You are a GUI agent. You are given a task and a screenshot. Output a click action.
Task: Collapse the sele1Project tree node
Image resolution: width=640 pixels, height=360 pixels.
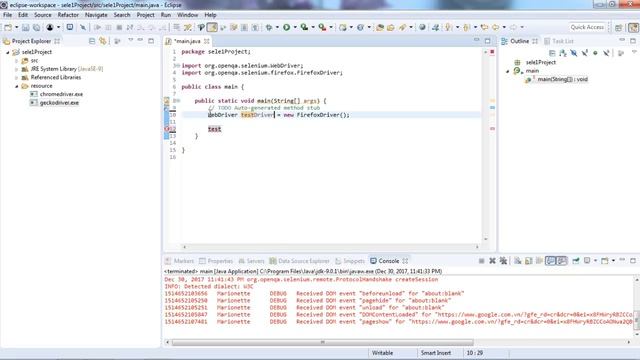pos(7,52)
